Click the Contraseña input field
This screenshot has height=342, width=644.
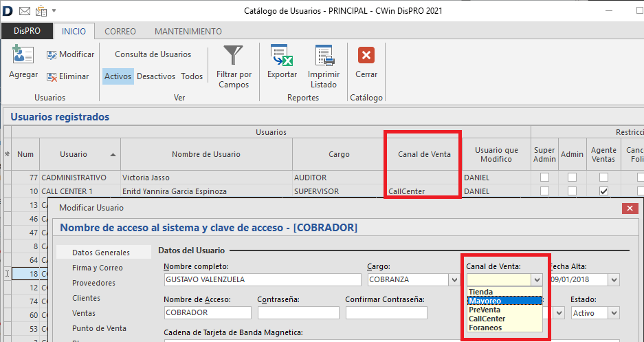point(298,313)
